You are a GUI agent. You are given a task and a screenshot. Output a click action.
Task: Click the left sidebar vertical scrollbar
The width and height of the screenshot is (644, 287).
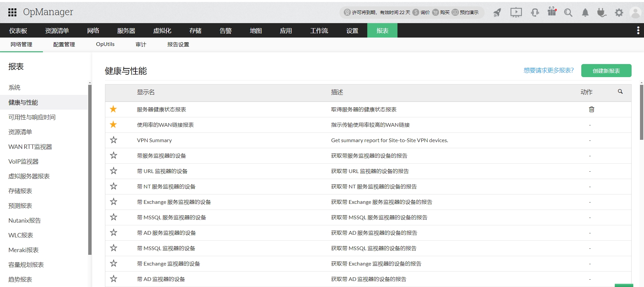coord(90,168)
